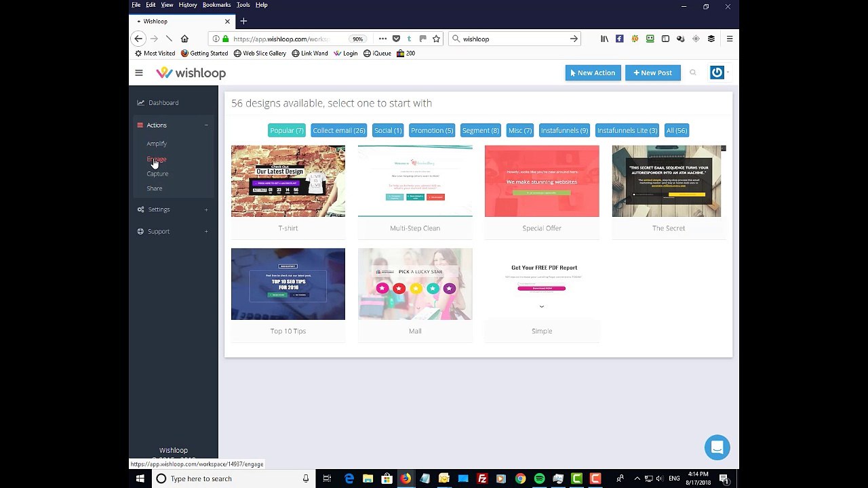The width and height of the screenshot is (868, 488).
Task: Click the Support lifebuoy icon in sidebar
Action: 140,231
